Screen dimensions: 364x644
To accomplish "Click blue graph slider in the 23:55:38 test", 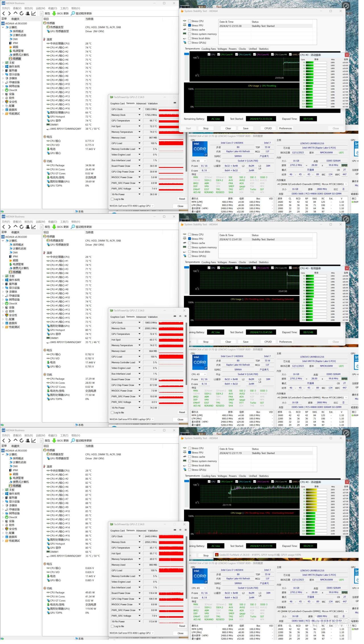I will [x=187, y=54].
